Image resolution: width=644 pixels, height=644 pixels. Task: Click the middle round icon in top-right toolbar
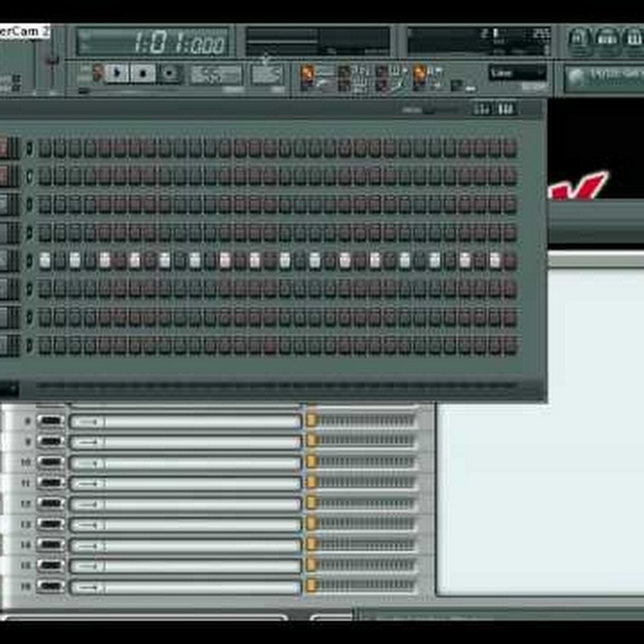point(608,39)
